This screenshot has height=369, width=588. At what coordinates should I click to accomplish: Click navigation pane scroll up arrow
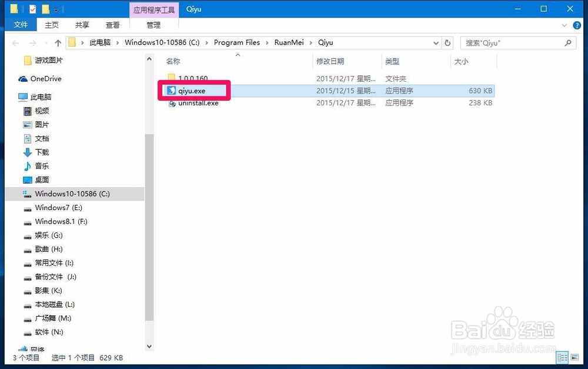pos(149,59)
